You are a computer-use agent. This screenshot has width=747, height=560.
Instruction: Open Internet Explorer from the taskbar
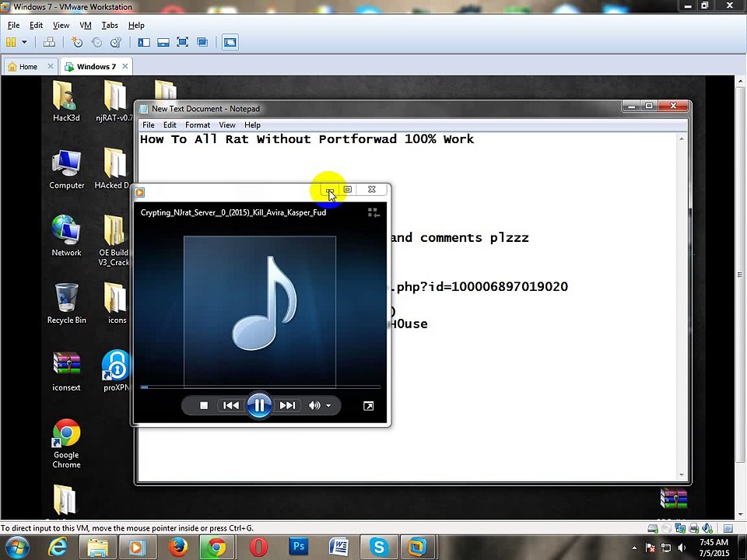tap(58, 548)
